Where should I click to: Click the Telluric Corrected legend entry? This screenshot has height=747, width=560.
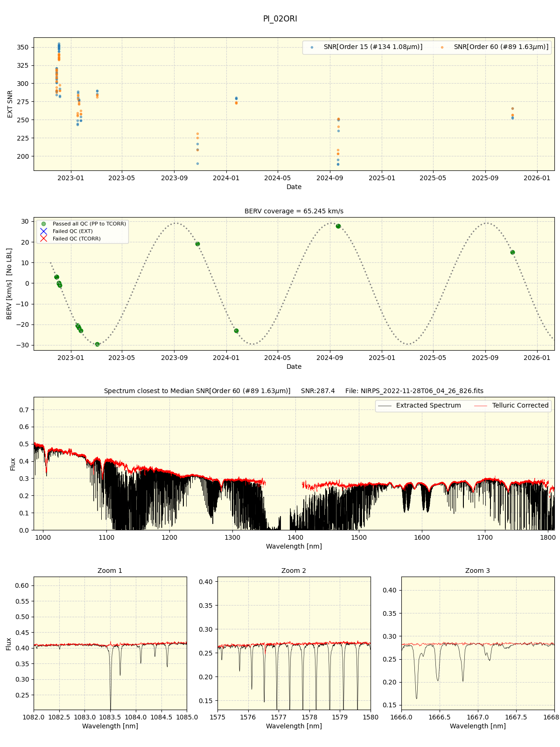tap(511, 406)
